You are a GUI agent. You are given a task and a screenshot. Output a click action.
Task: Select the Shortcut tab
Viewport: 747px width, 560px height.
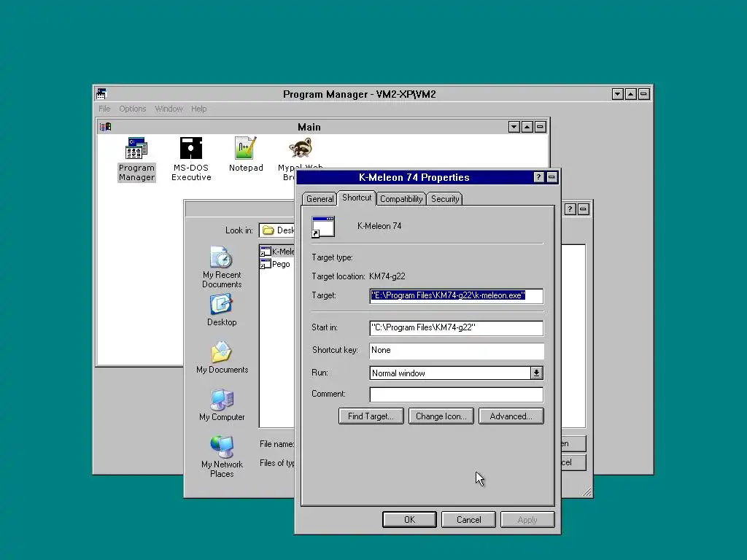coord(357,198)
